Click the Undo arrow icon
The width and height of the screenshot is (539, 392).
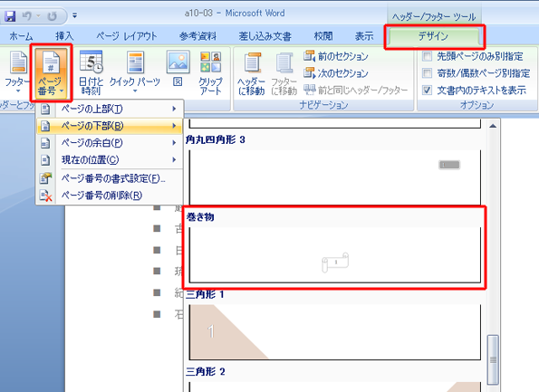coord(26,15)
